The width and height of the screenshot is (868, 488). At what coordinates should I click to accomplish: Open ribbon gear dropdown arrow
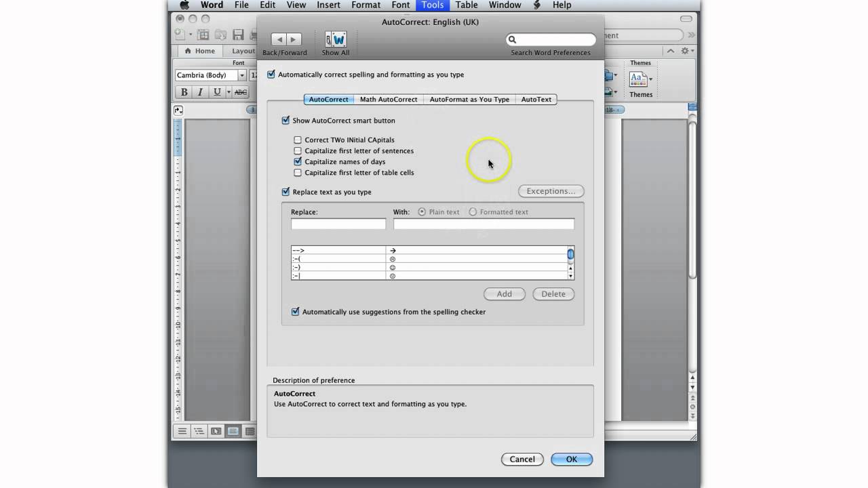tap(693, 52)
